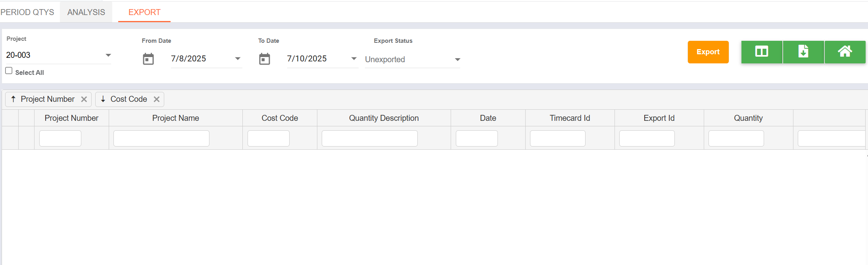The image size is (868, 265).
Task: Toggle Project Number ascending sort arrow
Action: click(x=13, y=99)
